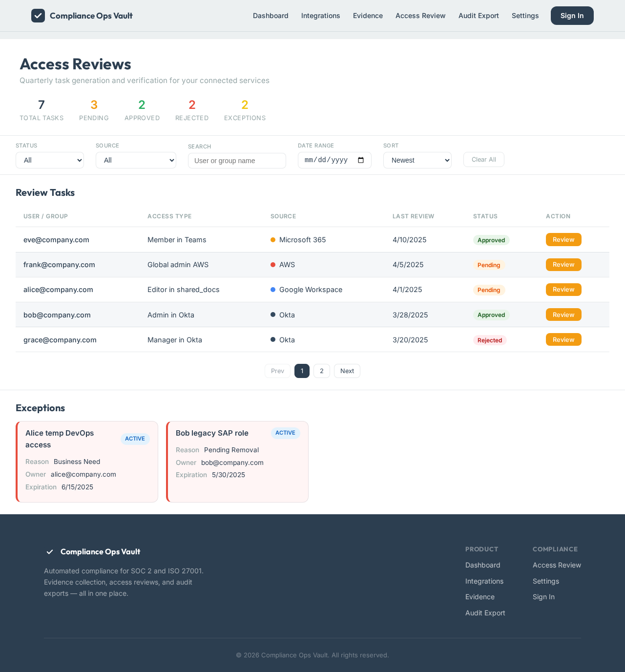Open Settings link in the footer

click(546, 581)
